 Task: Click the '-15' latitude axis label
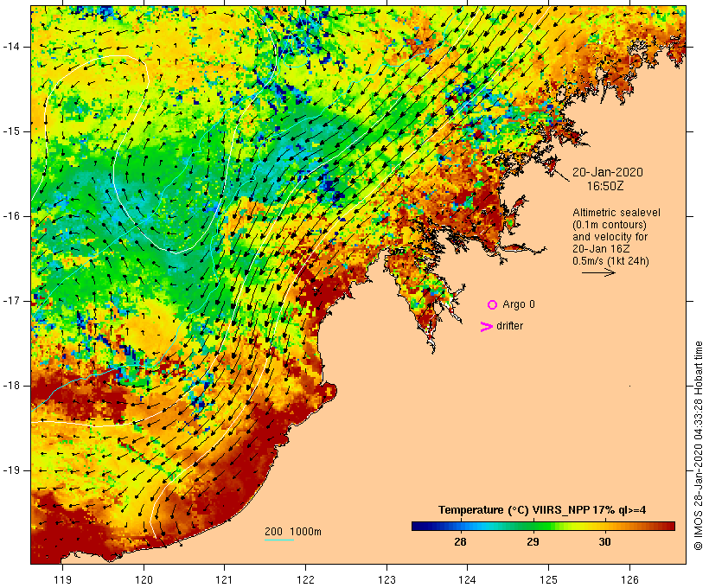[10, 131]
